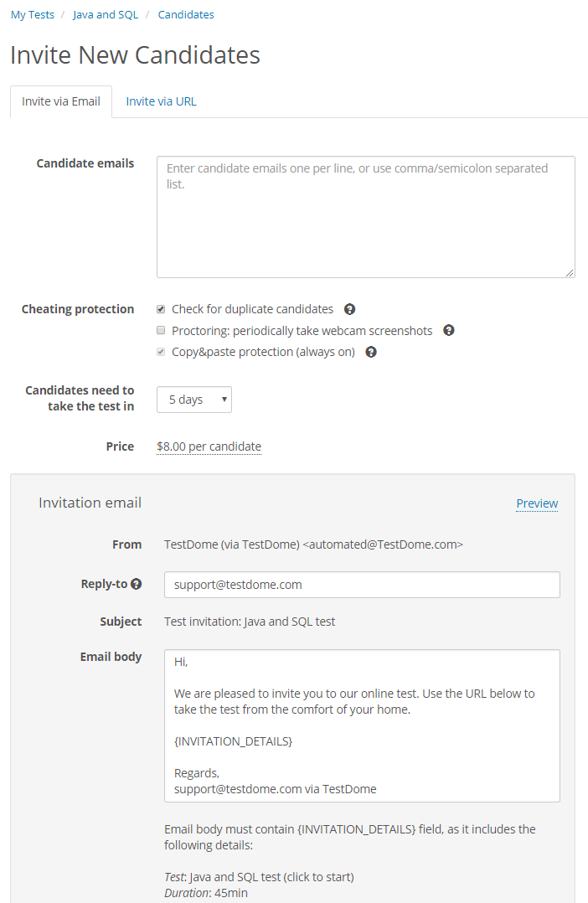Click the Invite New Candidates heading
This screenshot has height=903, width=588.
point(135,55)
